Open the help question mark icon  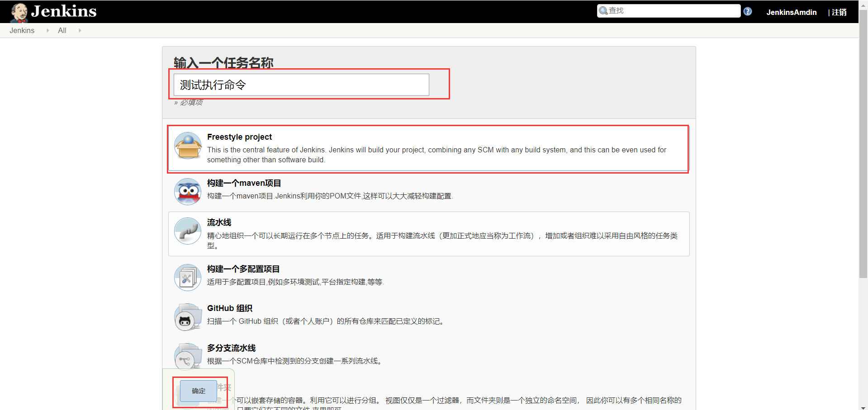[747, 11]
